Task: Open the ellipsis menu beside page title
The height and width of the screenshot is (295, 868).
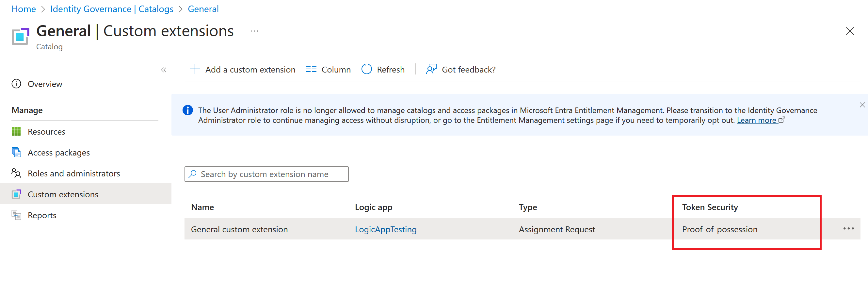Action: [254, 31]
